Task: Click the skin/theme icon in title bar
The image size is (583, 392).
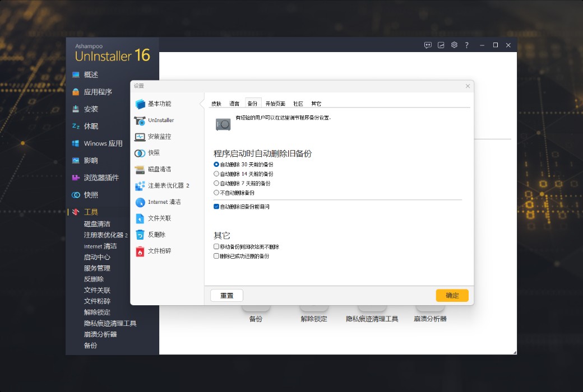Action: point(441,45)
